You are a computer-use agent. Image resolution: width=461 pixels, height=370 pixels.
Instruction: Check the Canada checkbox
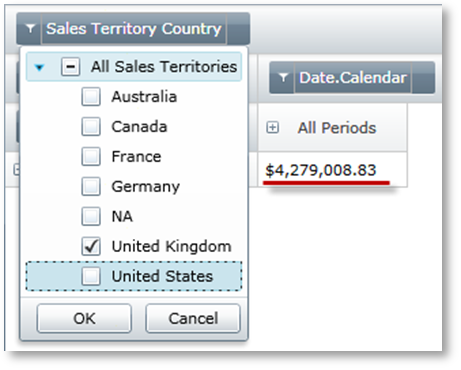click(x=91, y=127)
